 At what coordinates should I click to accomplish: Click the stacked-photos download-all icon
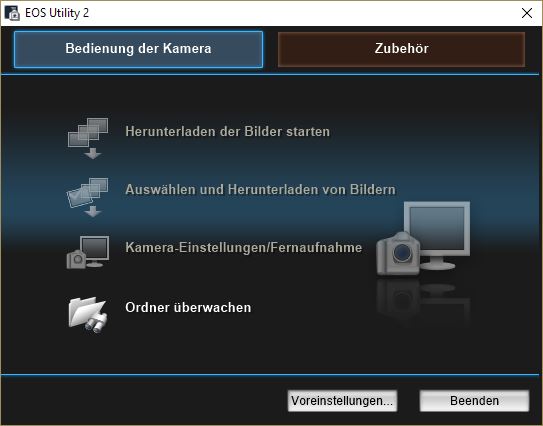(88, 138)
